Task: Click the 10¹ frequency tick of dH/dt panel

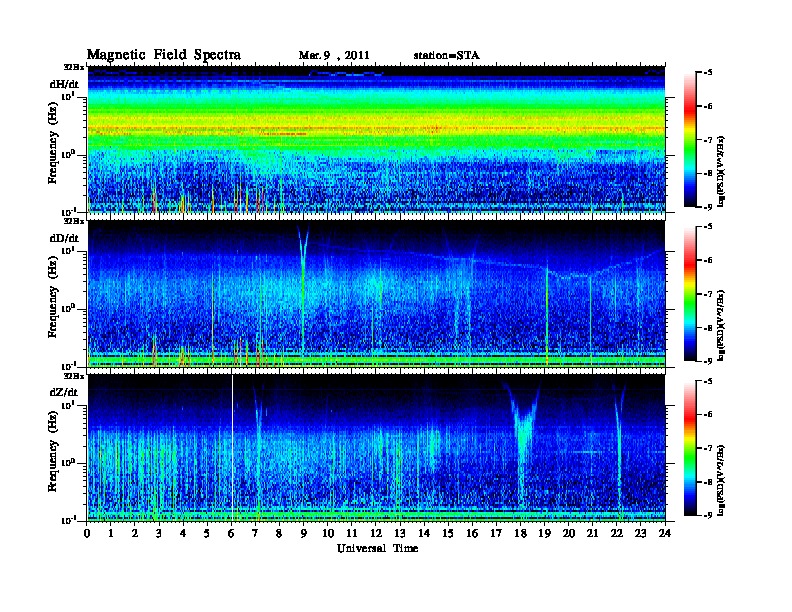Action: pos(69,96)
